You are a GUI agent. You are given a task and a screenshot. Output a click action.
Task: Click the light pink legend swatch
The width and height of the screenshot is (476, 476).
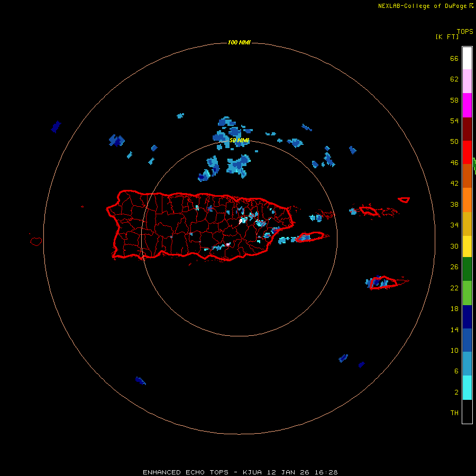(467, 81)
